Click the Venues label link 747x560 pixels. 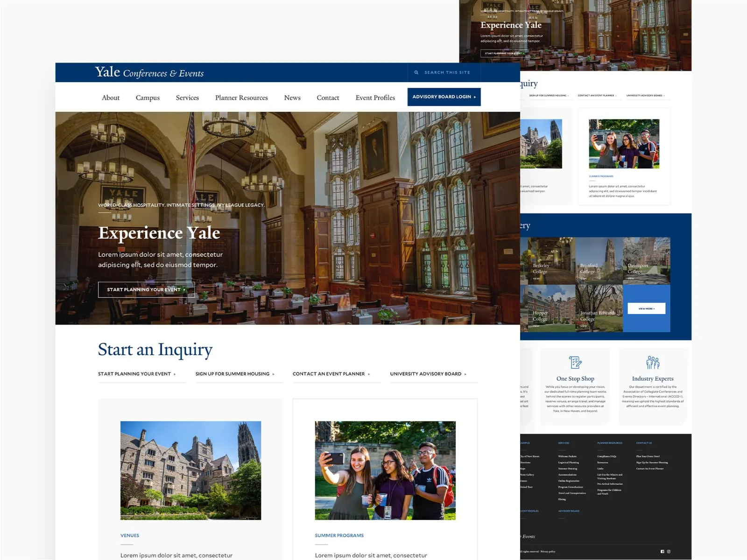click(x=130, y=535)
